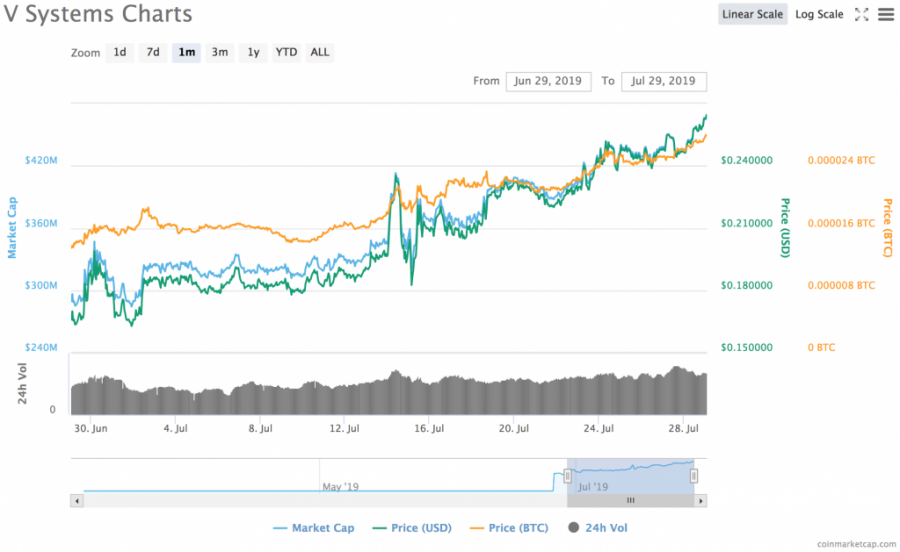
Task: Click the $300M market cap axis label
Action: pyautogui.click(x=41, y=285)
